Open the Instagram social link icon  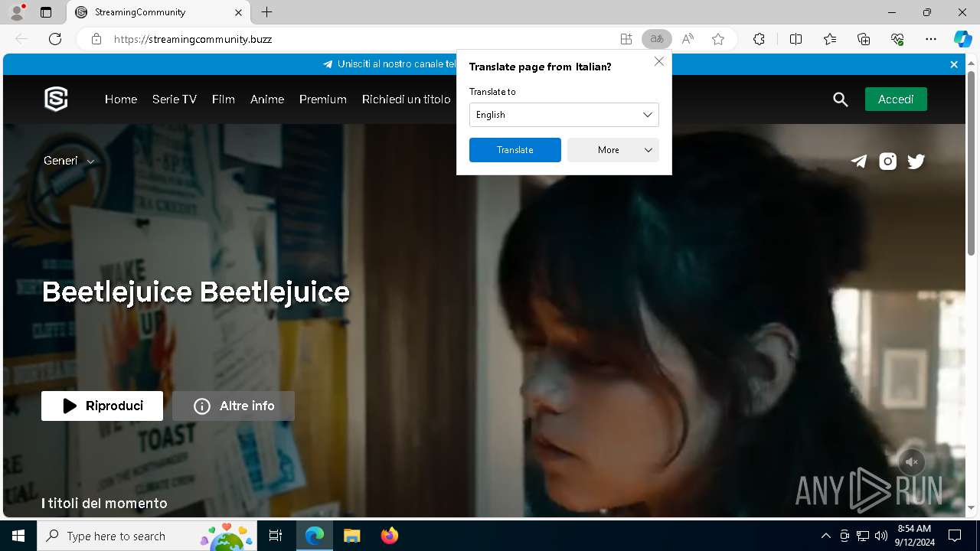887,161
